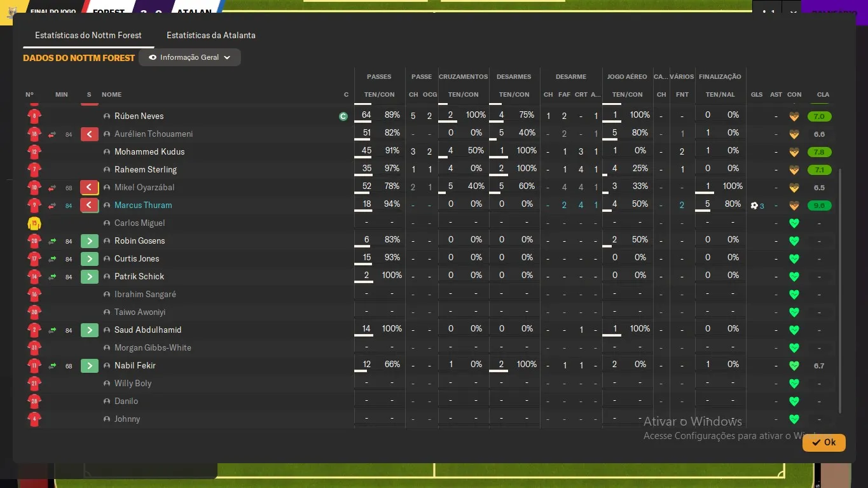This screenshot has height=488, width=868.
Task: Click the DESARMES group column header
Action: pos(514,77)
